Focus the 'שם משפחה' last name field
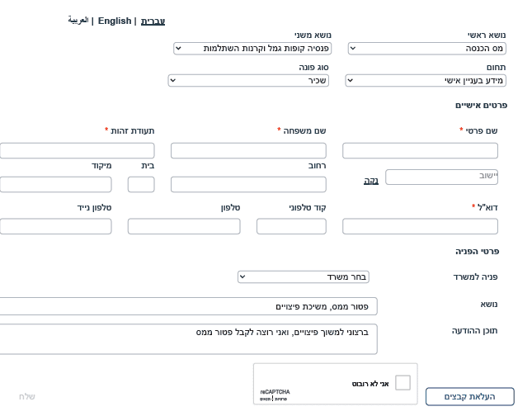The image size is (532, 416). (x=248, y=151)
